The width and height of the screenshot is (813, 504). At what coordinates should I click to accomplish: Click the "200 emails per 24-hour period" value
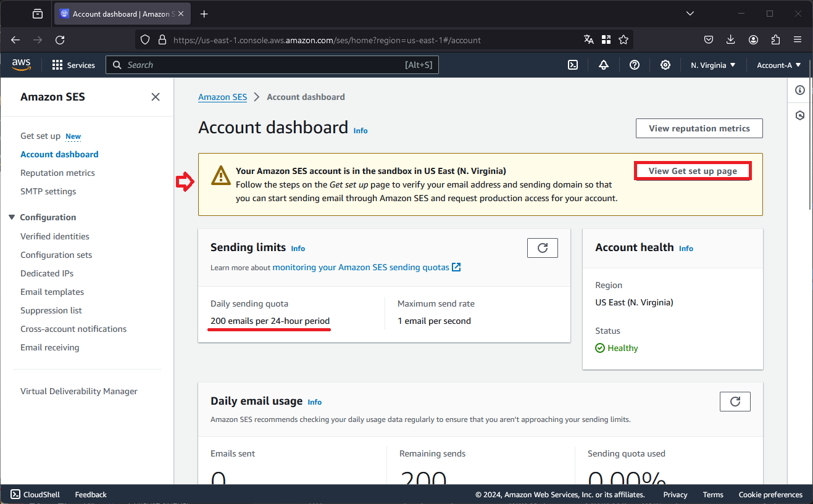coord(270,321)
